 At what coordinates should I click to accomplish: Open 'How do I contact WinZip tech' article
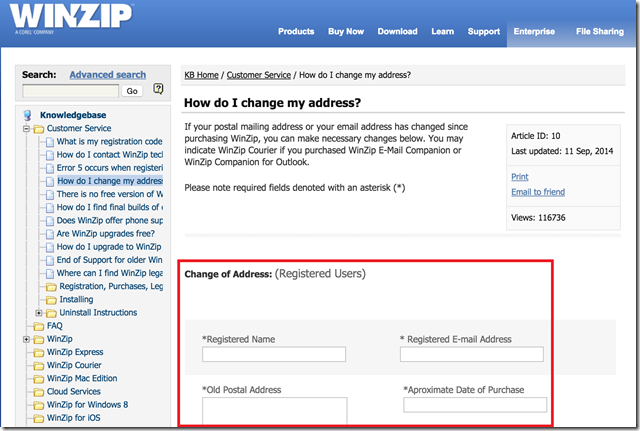click(110, 155)
